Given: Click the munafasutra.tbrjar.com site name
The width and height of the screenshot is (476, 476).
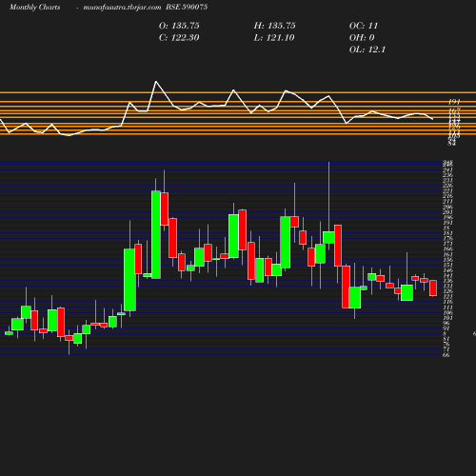Looking at the screenshot, I should click(122, 7).
